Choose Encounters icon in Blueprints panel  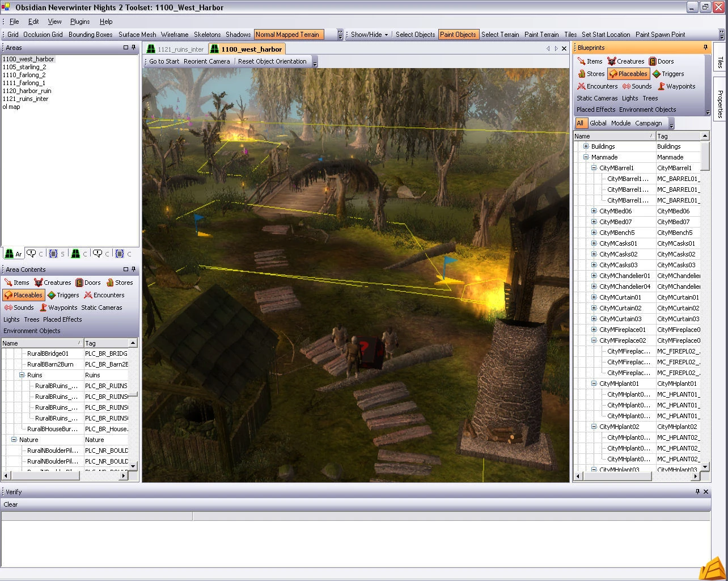click(x=581, y=86)
